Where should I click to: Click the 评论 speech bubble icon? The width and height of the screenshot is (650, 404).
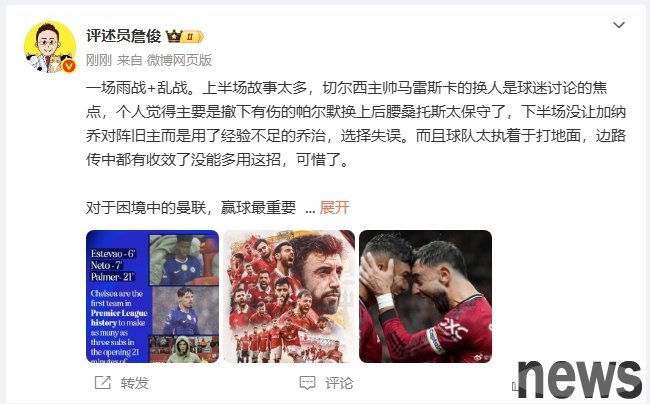click(307, 382)
